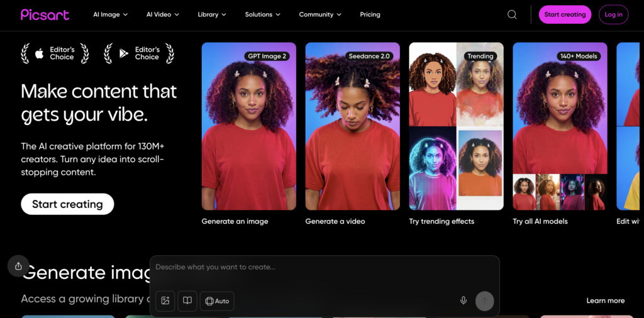Click the microphone icon
This screenshot has height=318, width=644.
coord(464,301)
